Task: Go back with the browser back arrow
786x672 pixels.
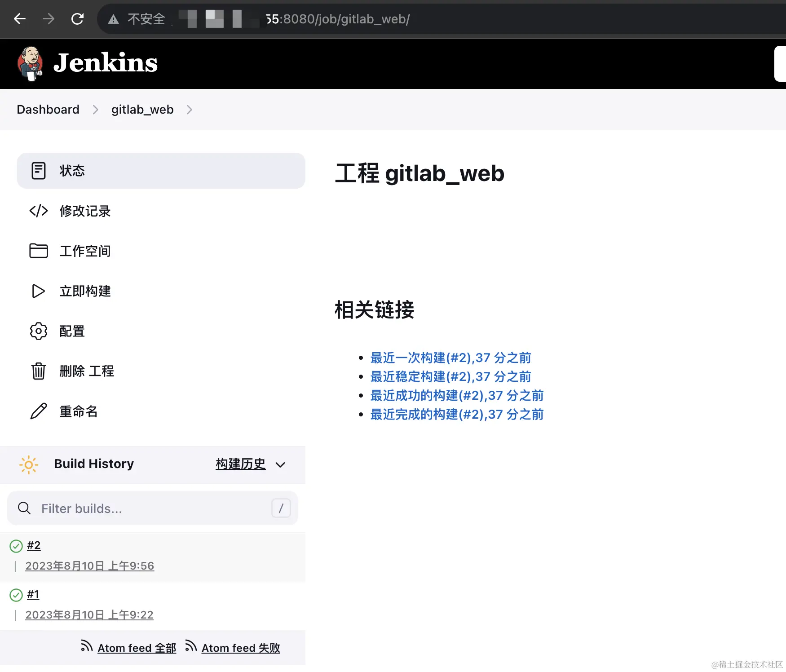Action: pos(20,19)
